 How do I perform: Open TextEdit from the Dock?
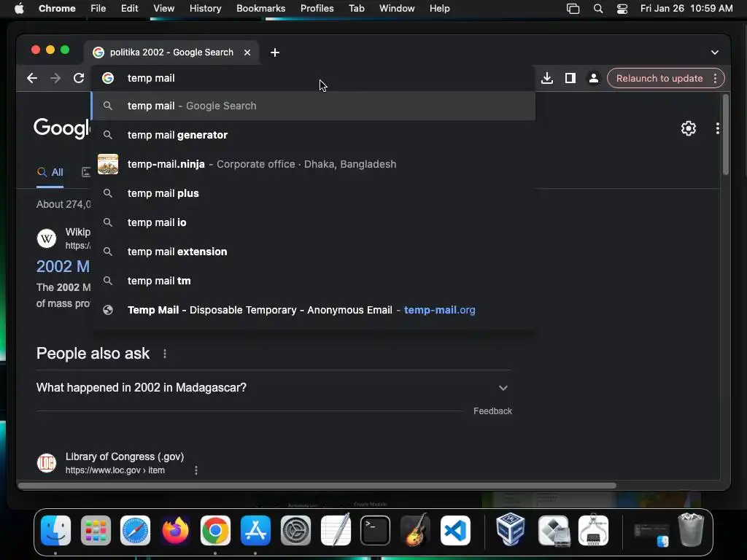coord(336,530)
